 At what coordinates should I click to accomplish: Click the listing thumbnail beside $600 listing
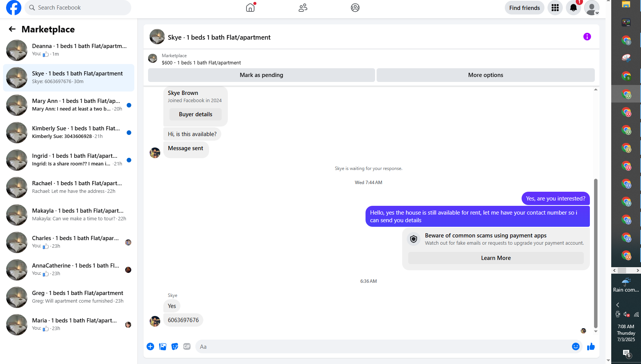point(153,58)
